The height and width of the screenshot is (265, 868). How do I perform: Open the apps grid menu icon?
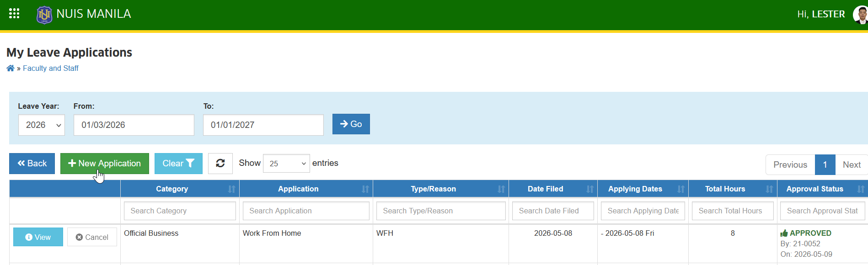click(14, 14)
